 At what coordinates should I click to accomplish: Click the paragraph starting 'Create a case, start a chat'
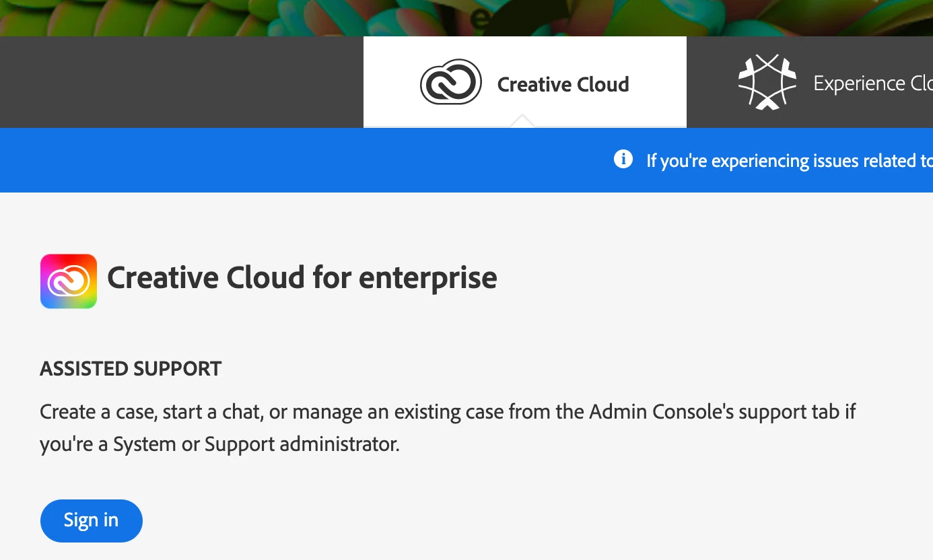point(448,428)
